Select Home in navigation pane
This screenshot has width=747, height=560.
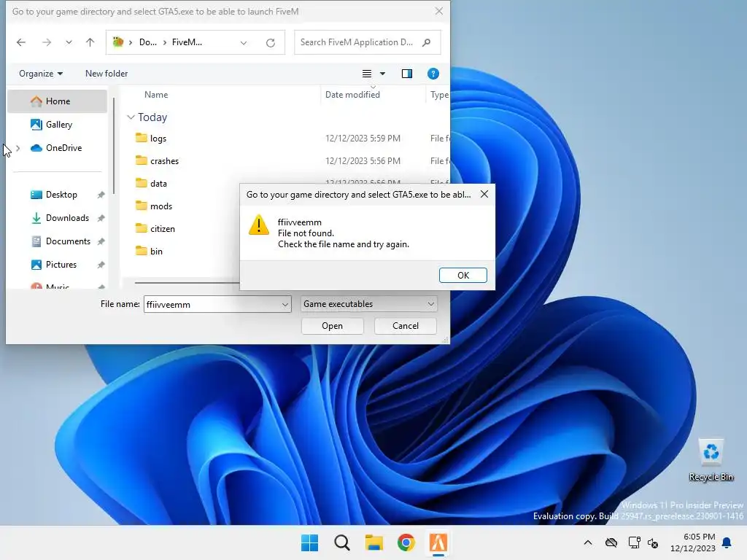point(57,101)
